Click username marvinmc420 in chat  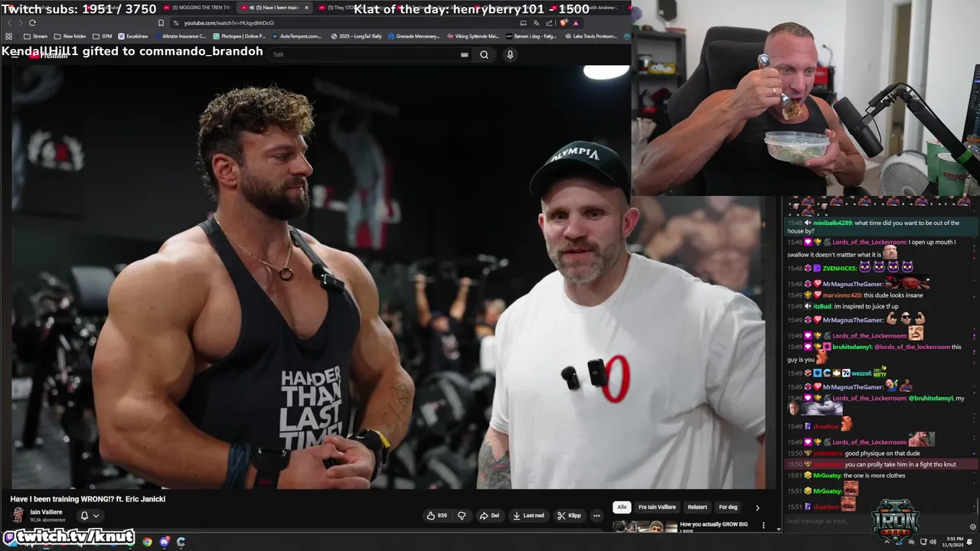[x=842, y=295]
